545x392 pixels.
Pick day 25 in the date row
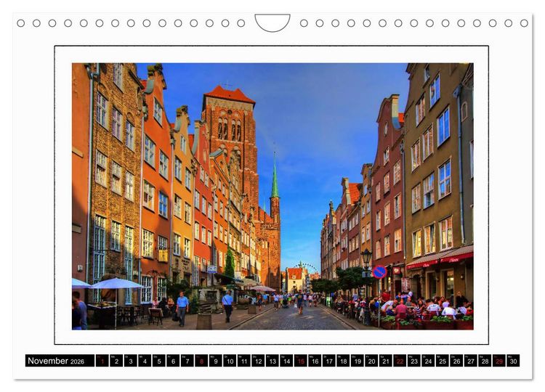coord(443,360)
